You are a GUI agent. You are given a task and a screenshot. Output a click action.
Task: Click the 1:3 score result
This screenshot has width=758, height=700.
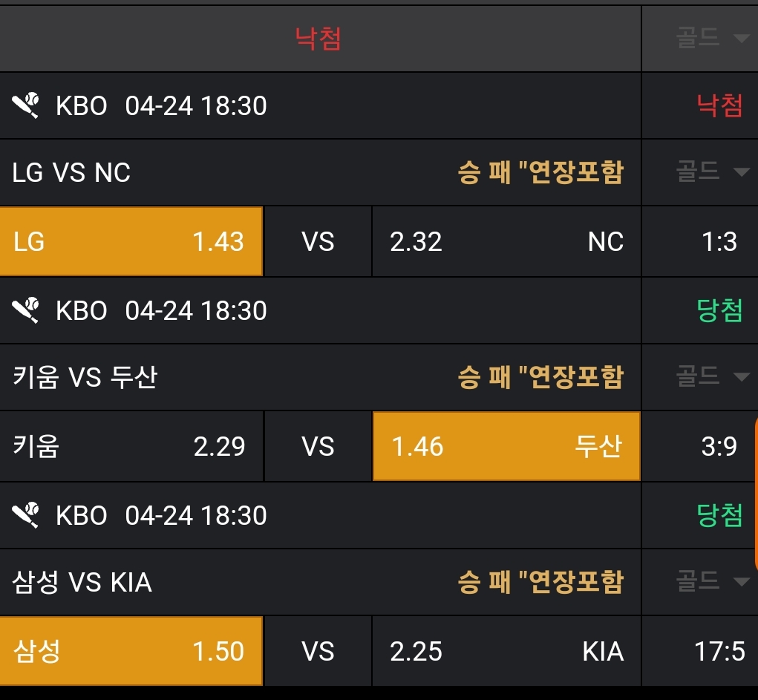[719, 242]
